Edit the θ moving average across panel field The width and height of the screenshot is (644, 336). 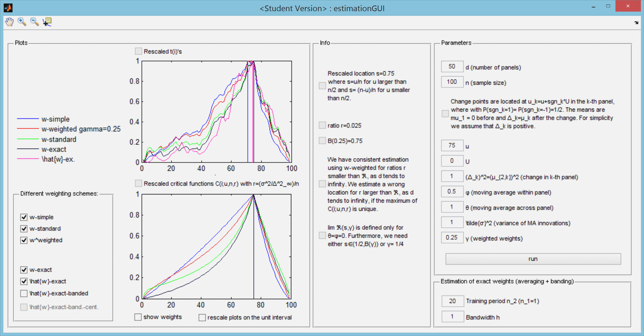452,207
